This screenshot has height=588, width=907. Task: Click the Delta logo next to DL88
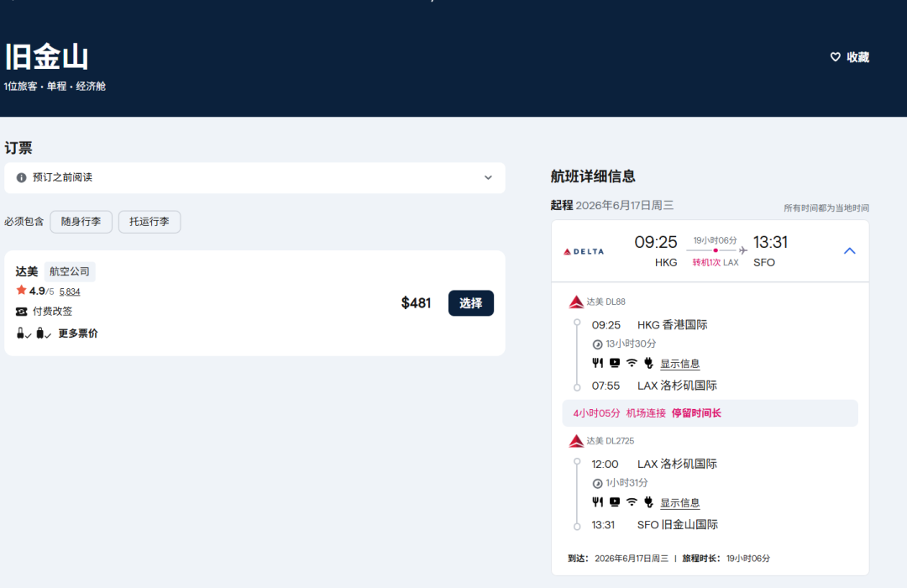point(576,302)
